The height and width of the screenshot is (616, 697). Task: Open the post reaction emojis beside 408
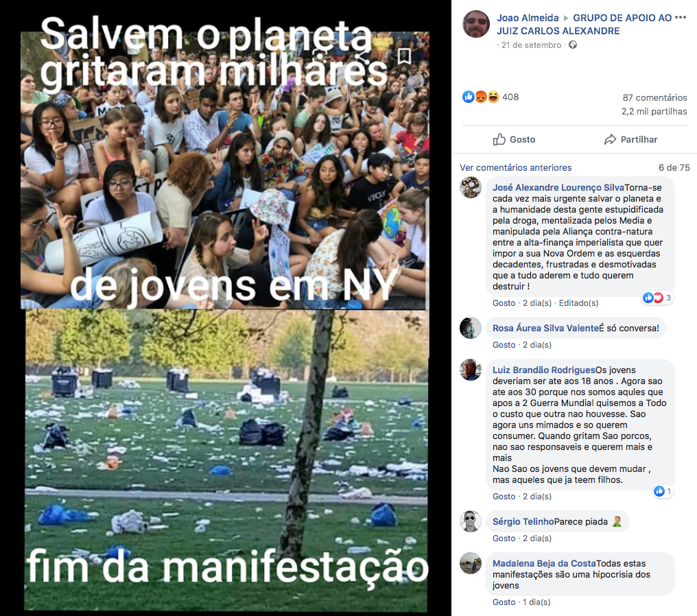point(481,97)
